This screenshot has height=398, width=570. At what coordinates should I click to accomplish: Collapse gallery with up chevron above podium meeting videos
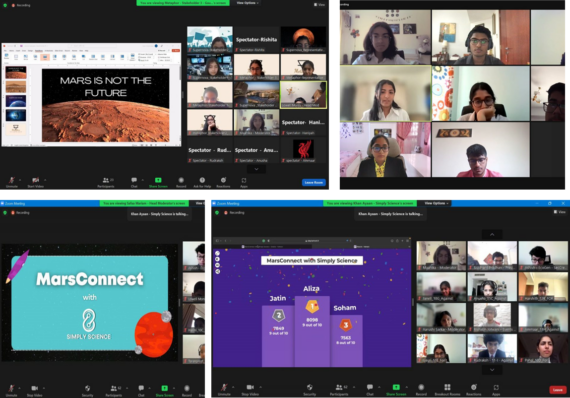point(492,234)
